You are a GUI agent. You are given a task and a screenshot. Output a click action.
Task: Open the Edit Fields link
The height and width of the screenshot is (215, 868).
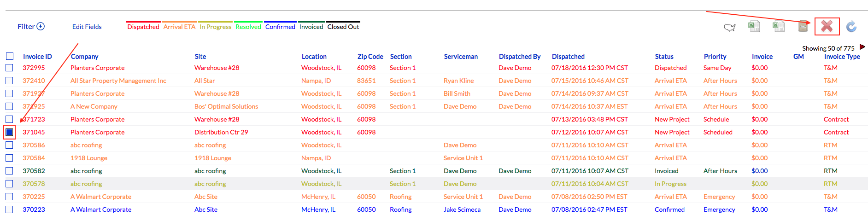coord(87,27)
